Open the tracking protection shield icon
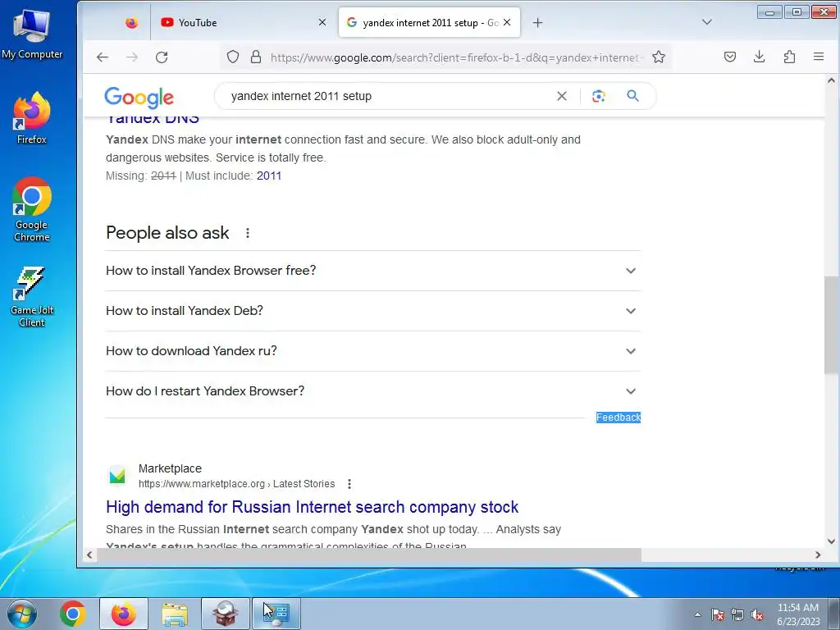The height and width of the screenshot is (630, 840). (x=232, y=57)
